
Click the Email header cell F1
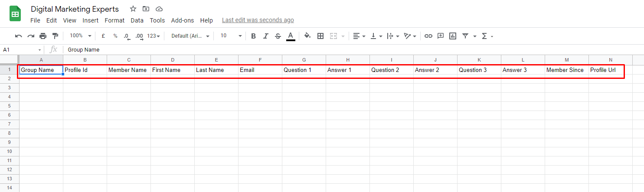[x=260, y=70]
